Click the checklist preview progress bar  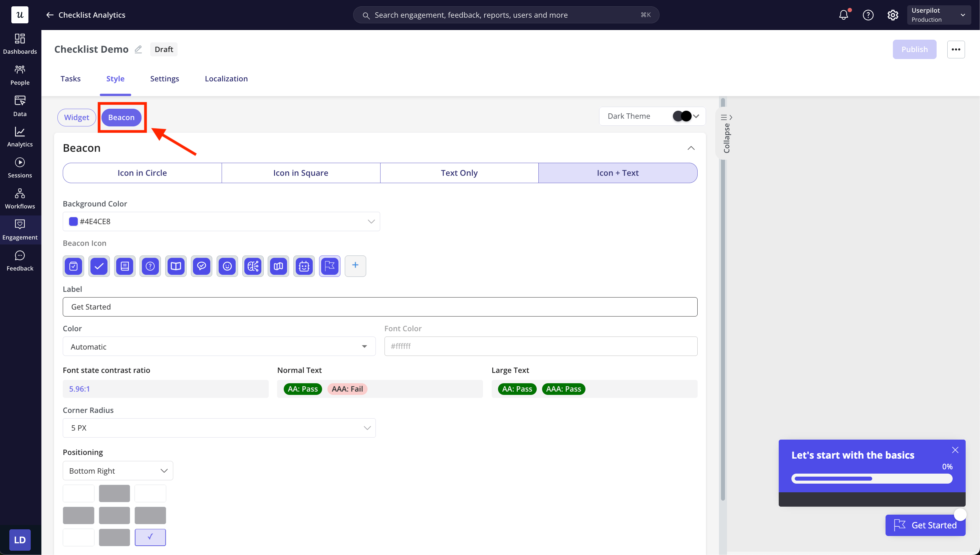872,479
